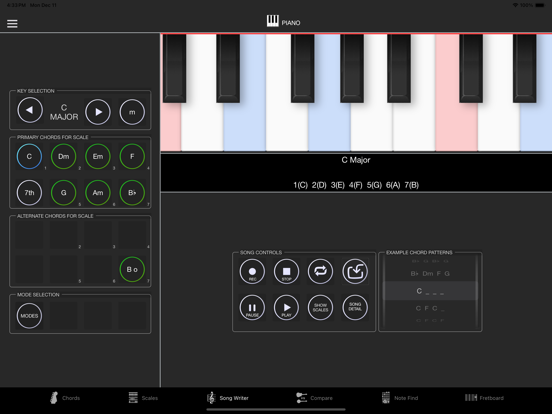This screenshot has height=414, width=552.
Task: Stop the song with the STOP button
Action: (286, 271)
